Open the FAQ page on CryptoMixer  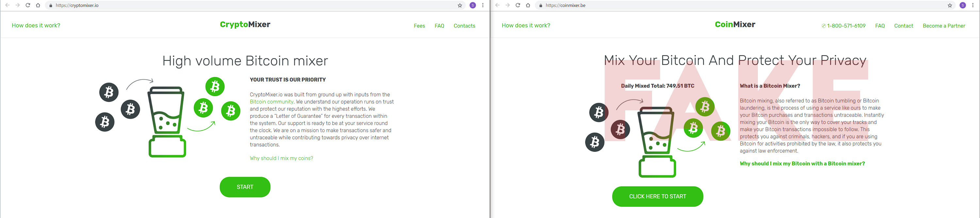pos(439,26)
